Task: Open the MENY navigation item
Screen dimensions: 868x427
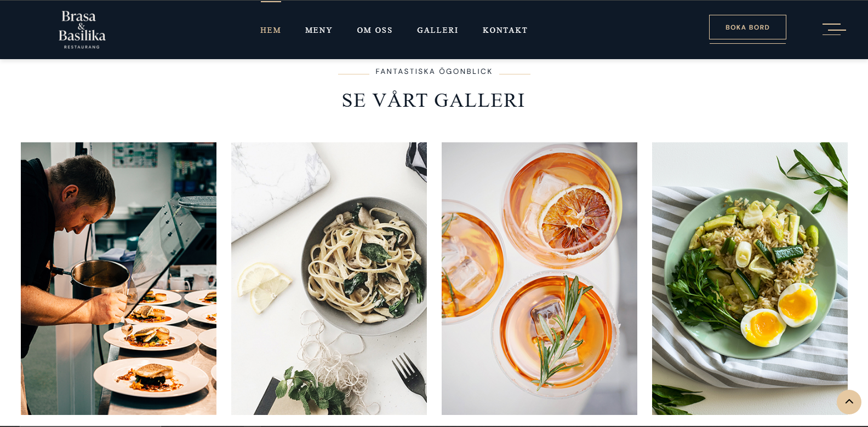Action: (319, 30)
